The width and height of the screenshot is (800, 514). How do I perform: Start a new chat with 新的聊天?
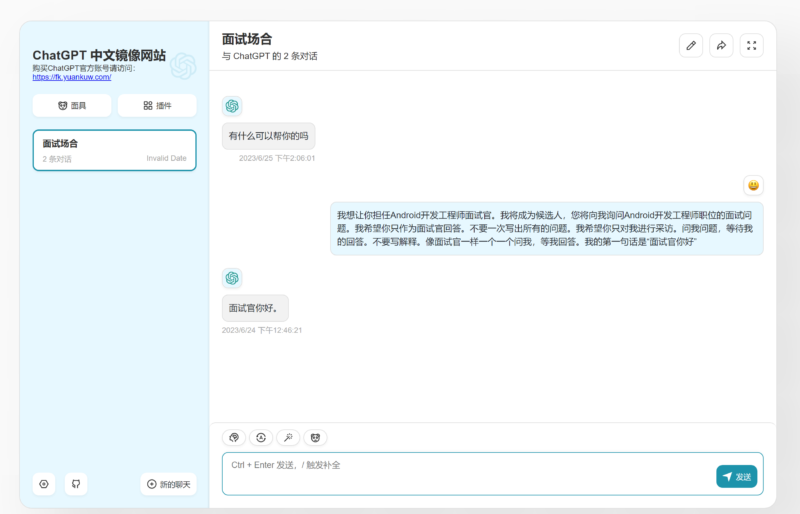point(168,484)
